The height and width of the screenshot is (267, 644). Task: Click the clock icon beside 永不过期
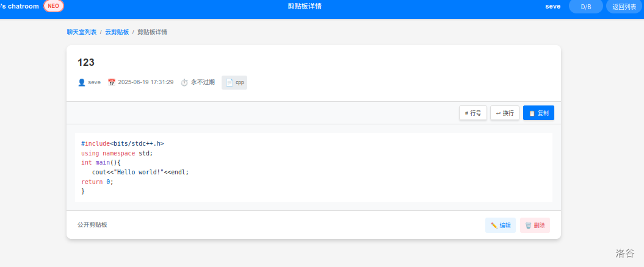click(x=184, y=82)
